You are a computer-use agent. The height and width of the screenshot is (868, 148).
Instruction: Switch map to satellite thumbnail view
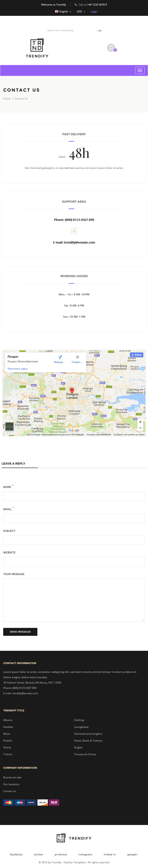[x=9, y=426]
